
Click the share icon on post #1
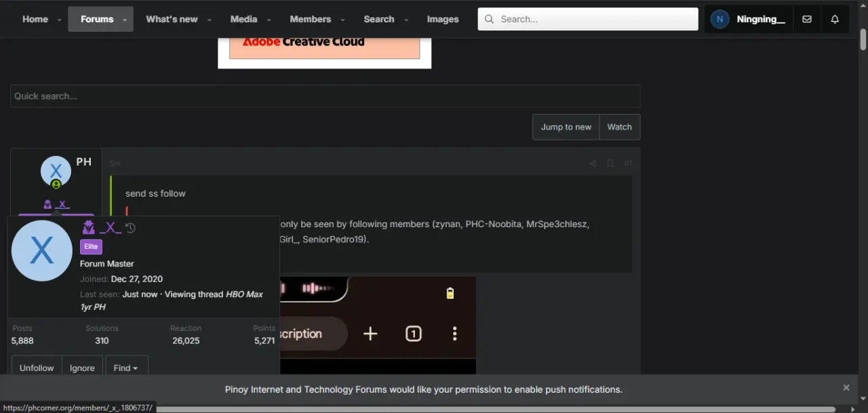click(593, 163)
